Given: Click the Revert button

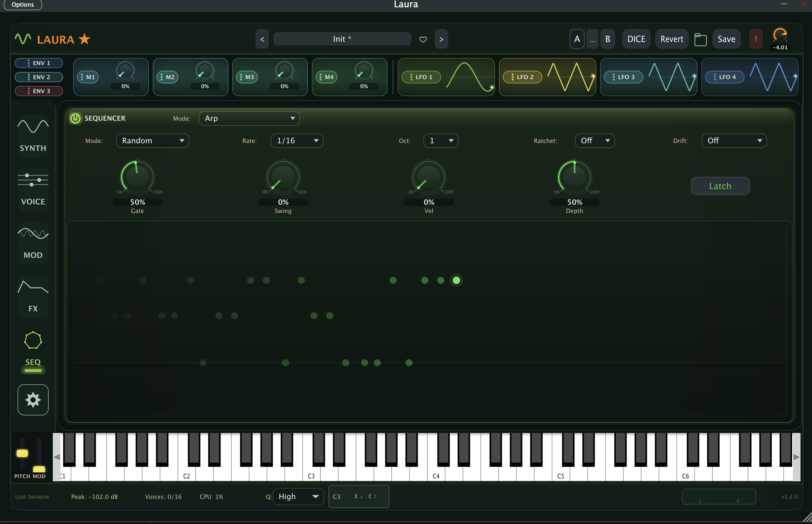Looking at the screenshot, I should pyautogui.click(x=672, y=39).
